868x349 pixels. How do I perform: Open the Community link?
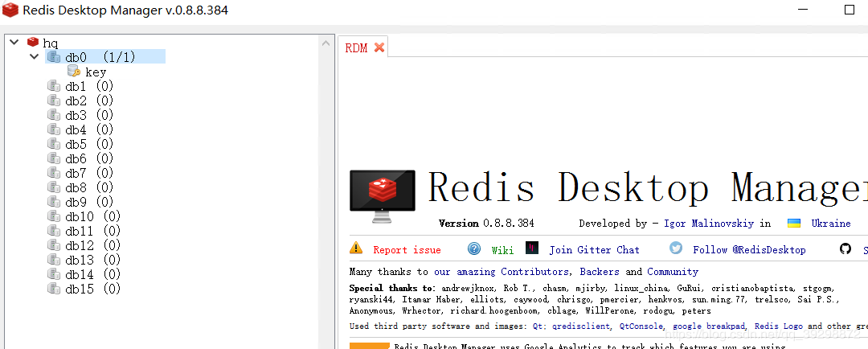click(x=673, y=272)
